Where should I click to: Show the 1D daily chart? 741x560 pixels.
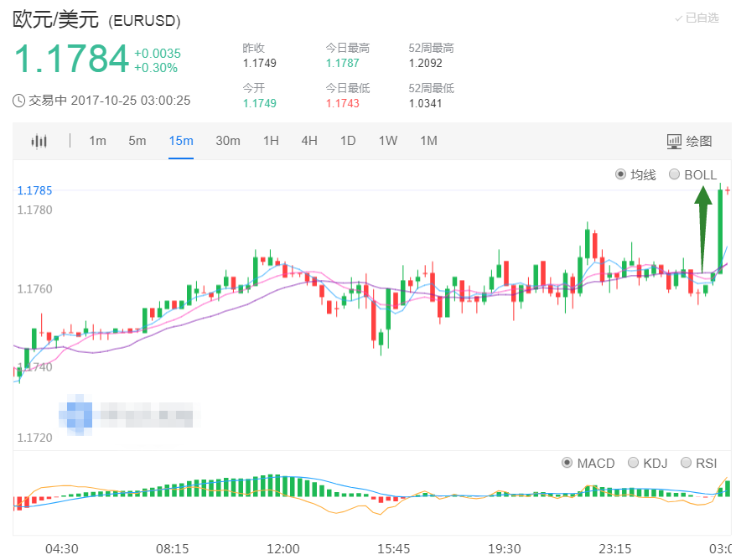coord(348,141)
